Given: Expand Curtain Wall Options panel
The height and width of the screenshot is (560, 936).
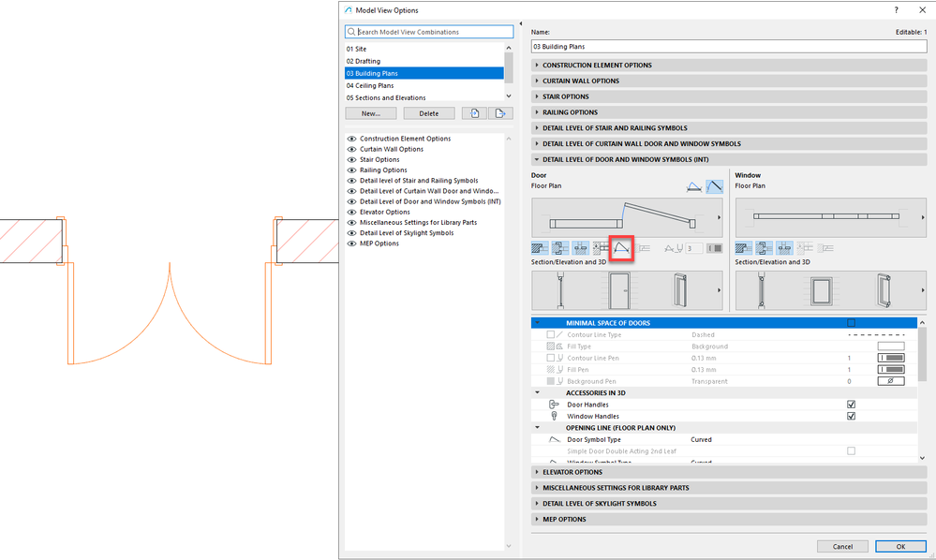Looking at the screenshot, I should click(729, 81).
